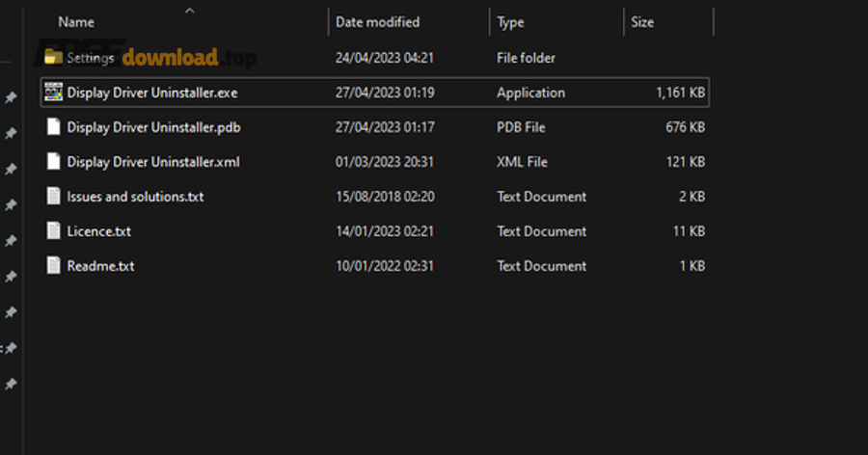The image size is (868, 455).
Task: Click the 1 KB size value
Action: pos(692,266)
